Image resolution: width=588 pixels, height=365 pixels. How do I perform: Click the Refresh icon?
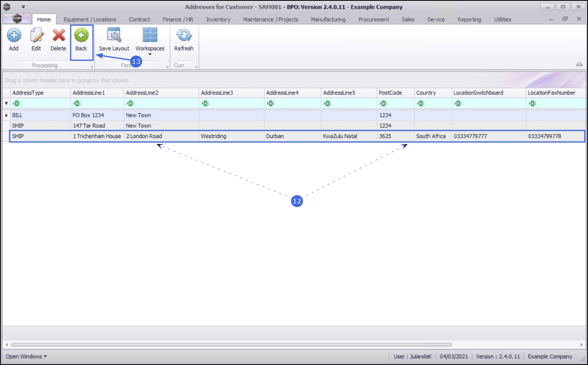tap(184, 36)
